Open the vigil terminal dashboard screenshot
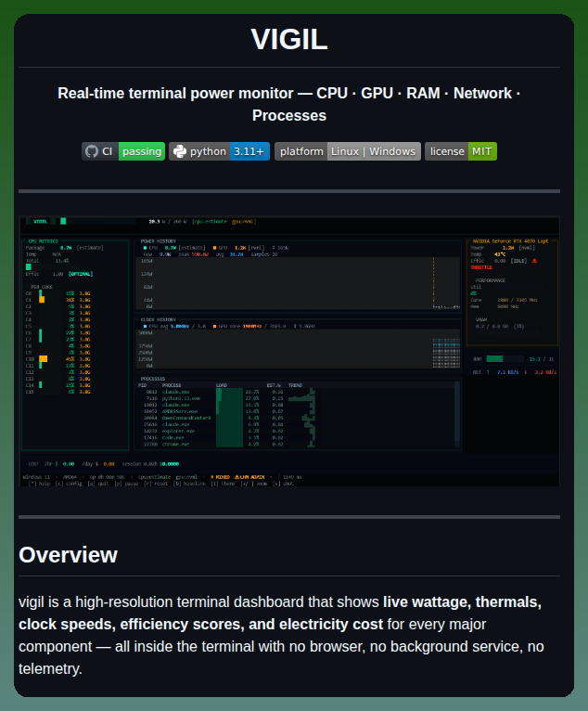The image size is (588, 711). [289, 352]
